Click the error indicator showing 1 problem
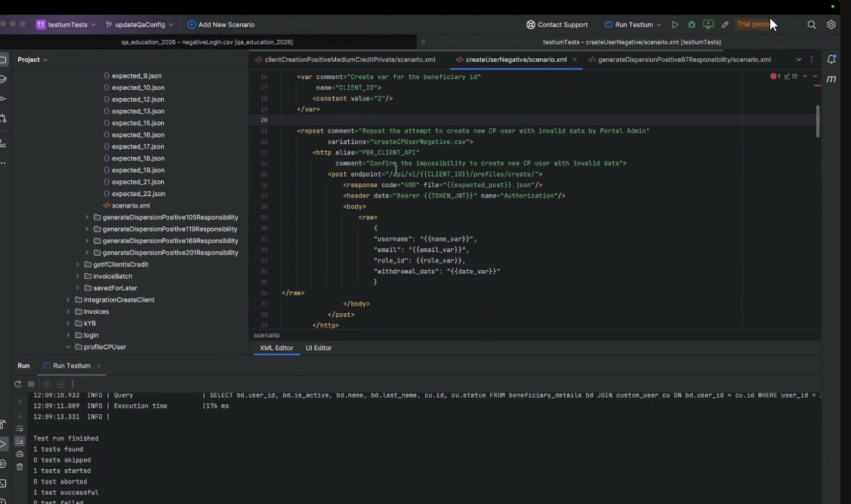The height and width of the screenshot is (504, 851). pyautogui.click(x=775, y=76)
